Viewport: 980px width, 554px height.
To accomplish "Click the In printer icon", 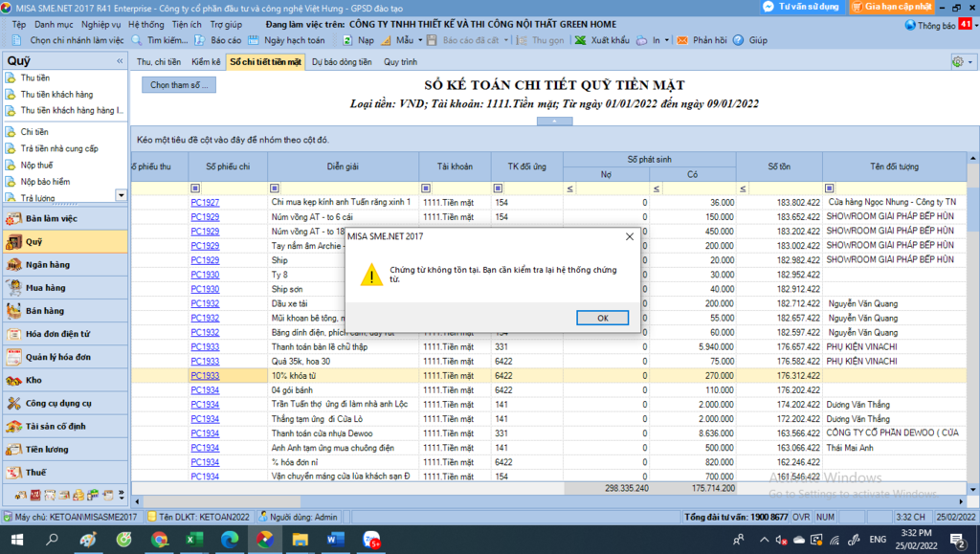I will point(642,40).
